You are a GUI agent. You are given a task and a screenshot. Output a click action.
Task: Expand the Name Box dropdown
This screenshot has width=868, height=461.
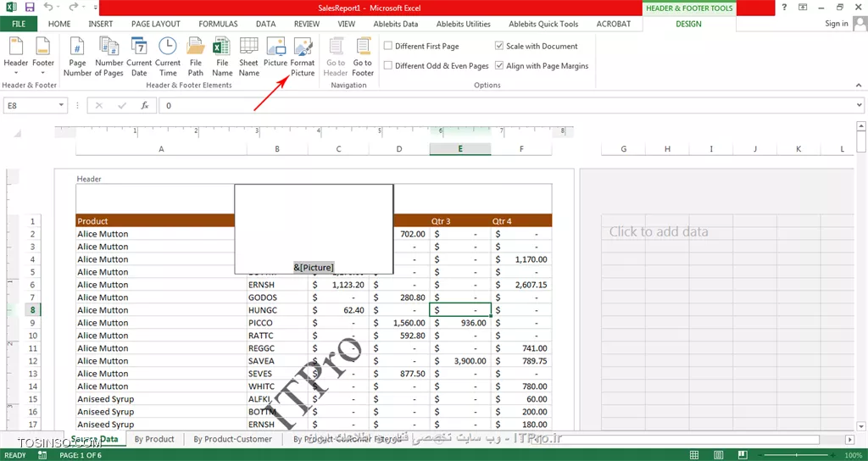coord(61,105)
